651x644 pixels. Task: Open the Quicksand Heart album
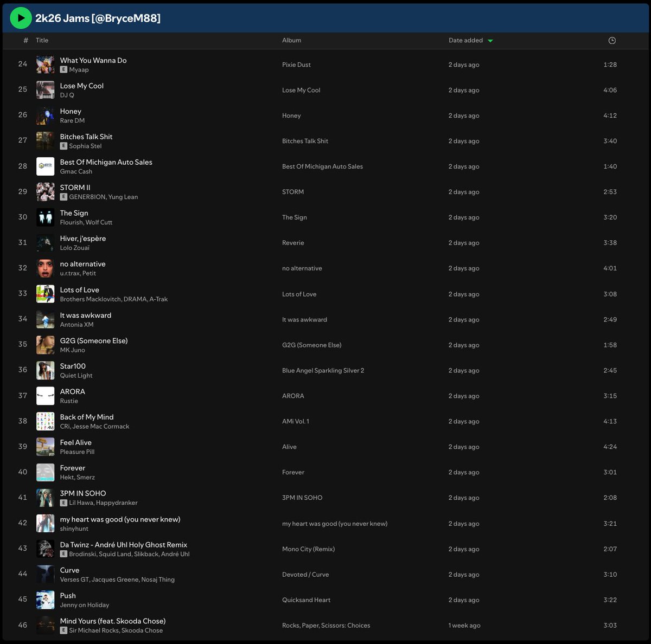pos(306,600)
